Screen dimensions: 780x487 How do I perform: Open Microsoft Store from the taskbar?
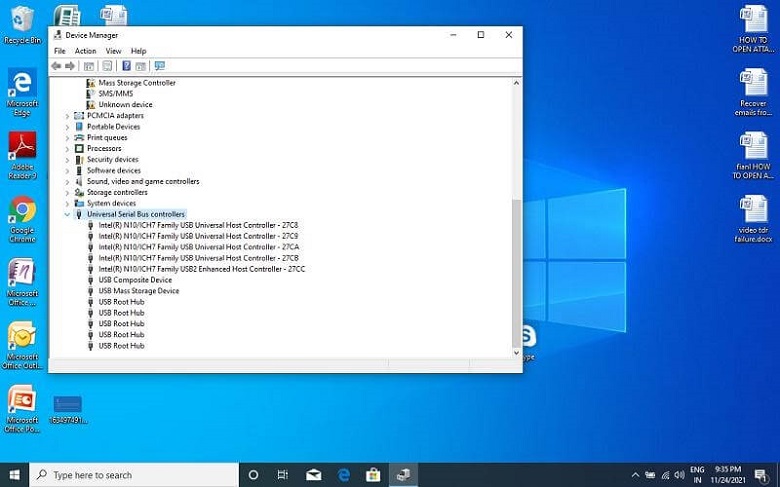coord(373,475)
